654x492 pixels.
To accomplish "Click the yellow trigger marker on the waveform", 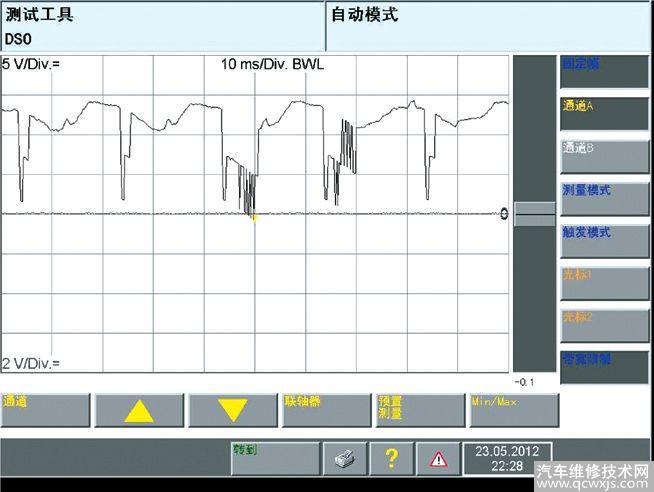I will (254, 218).
